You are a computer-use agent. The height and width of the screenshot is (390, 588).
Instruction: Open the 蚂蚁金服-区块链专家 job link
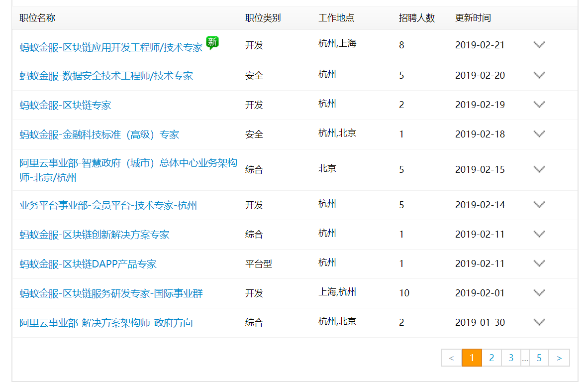pos(65,105)
